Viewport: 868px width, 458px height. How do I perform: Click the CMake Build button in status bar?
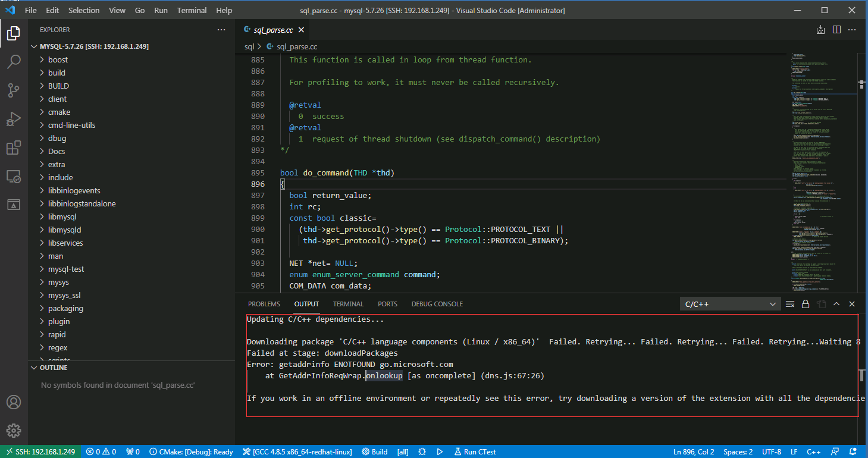[x=374, y=451]
